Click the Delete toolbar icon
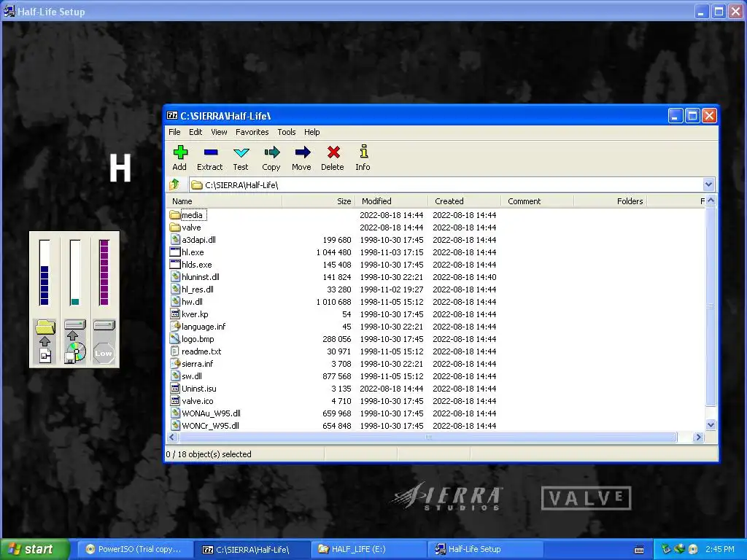This screenshot has width=747, height=560. [333, 152]
